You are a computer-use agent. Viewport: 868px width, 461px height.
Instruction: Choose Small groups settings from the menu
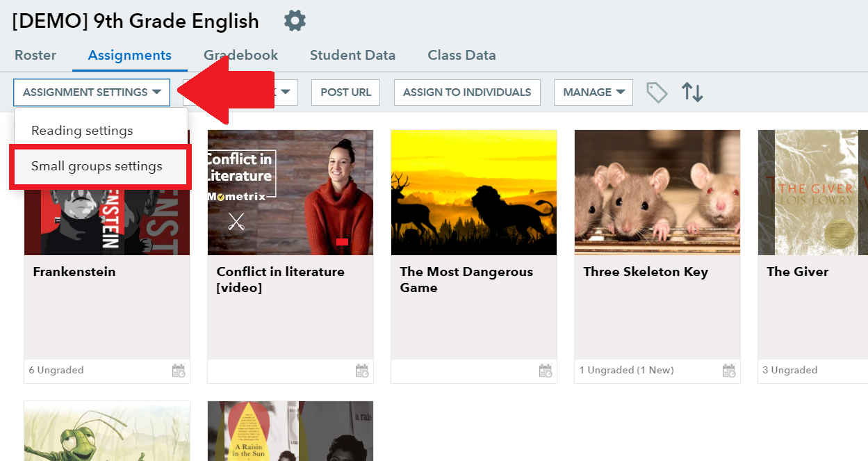click(x=97, y=166)
